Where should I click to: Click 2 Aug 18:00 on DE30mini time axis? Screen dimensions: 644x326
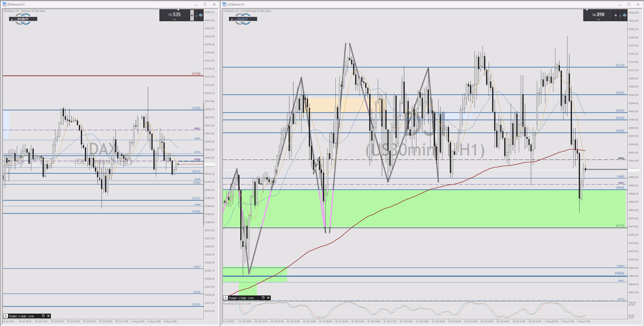click(x=170, y=321)
